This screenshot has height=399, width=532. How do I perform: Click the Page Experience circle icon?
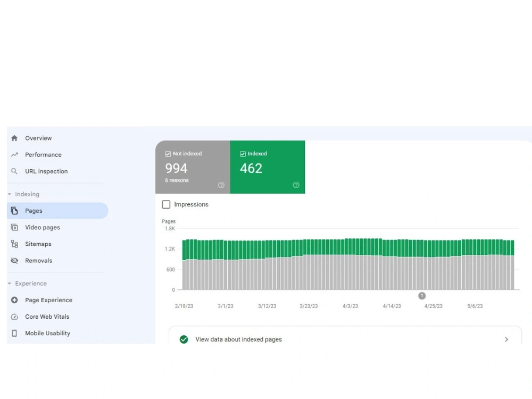[14, 300]
